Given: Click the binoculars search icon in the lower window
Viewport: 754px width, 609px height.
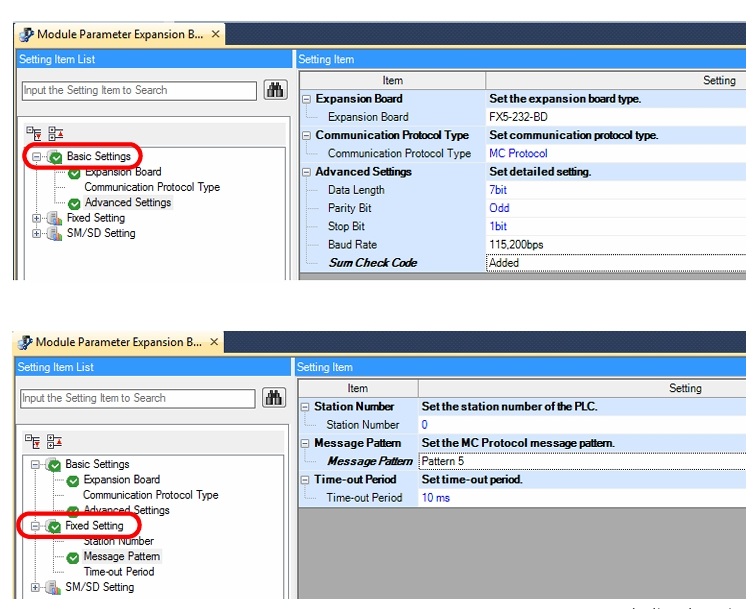Looking at the screenshot, I should pyautogui.click(x=275, y=398).
